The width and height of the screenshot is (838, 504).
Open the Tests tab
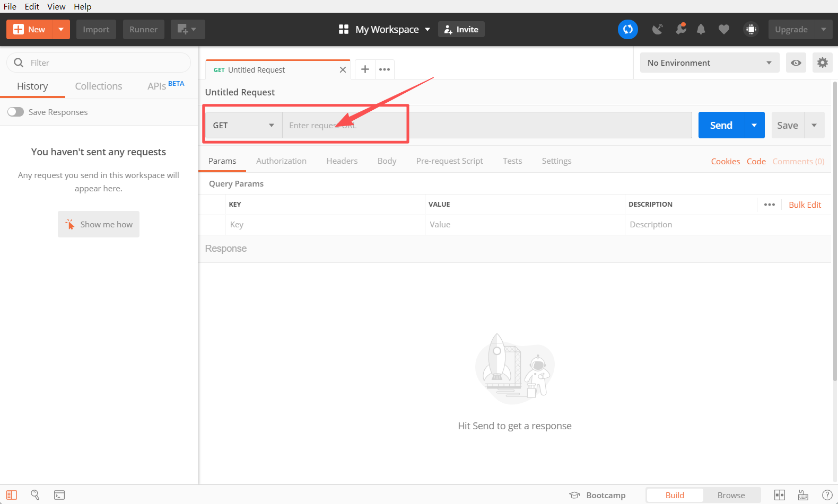click(x=512, y=161)
